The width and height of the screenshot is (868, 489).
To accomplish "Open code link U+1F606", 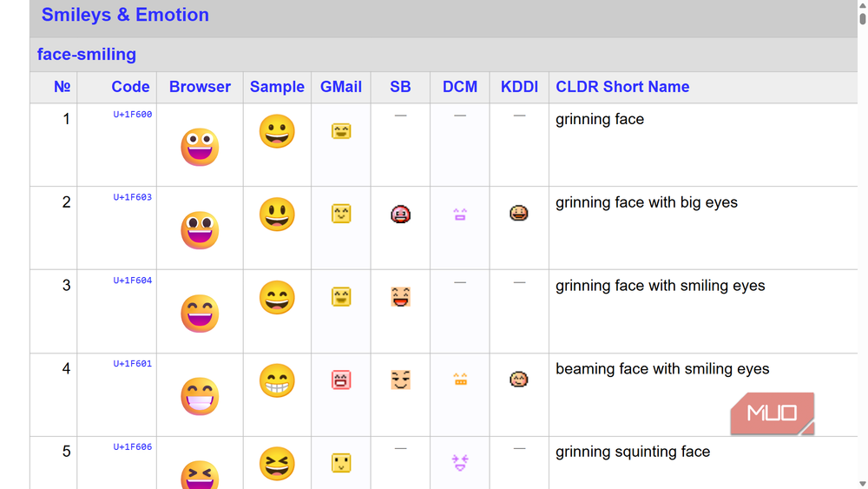I will [132, 447].
